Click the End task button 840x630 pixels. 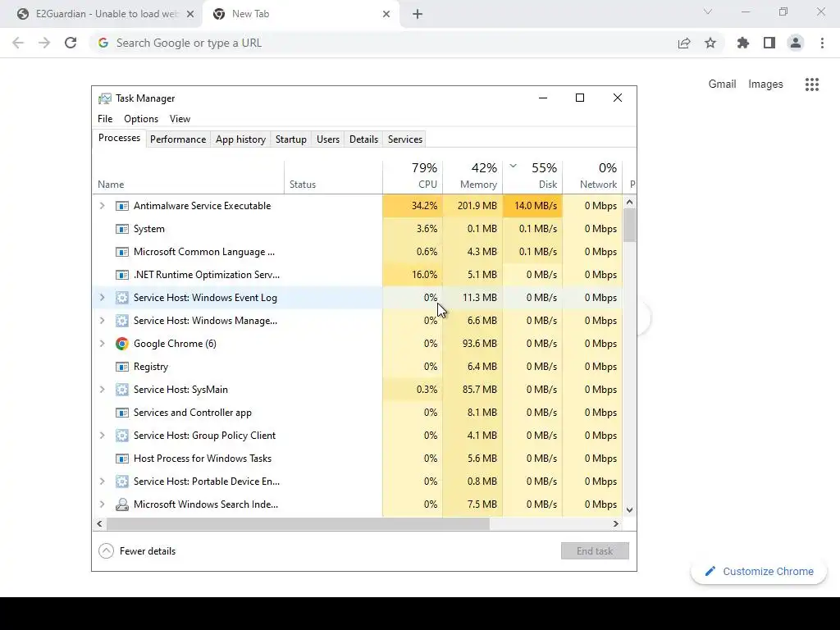pyautogui.click(x=595, y=551)
